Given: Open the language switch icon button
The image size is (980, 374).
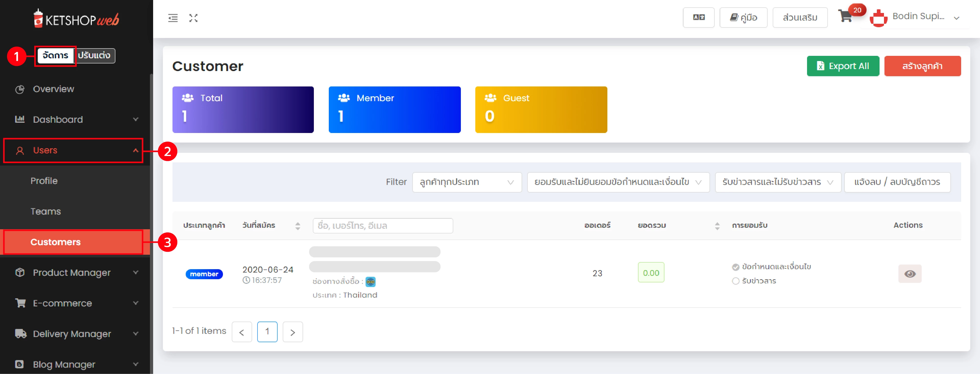Looking at the screenshot, I should tap(698, 17).
